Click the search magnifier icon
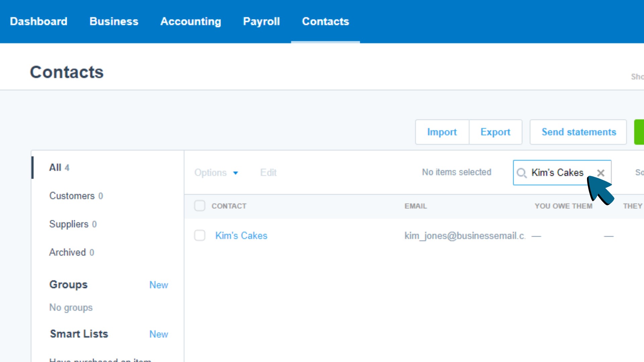Image resolution: width=644 pixels, height=362 pixels. tap(522, 173)
